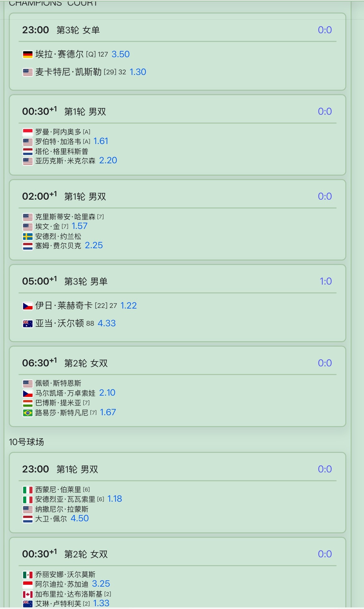This screenshot has width=364, height=609.
Task: Open player 伊日·莱赫奇卡
Action: click(x=64, y=305)
